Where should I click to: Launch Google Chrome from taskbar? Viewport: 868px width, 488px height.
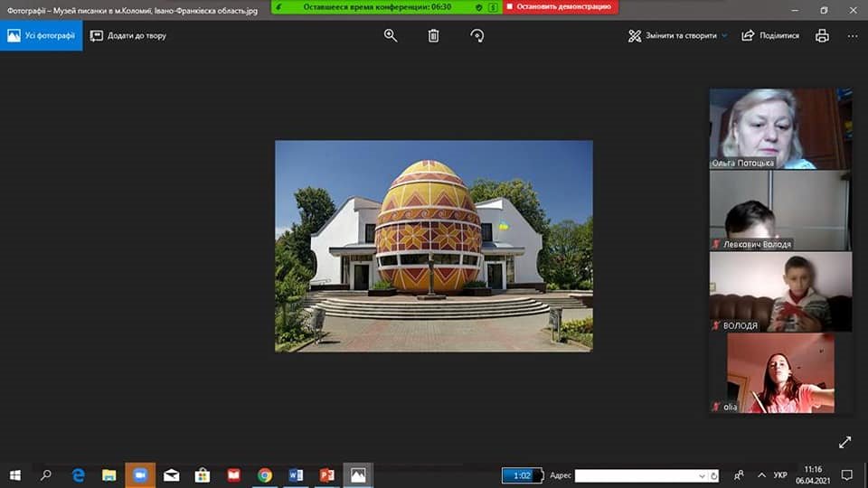coord(265,475)
